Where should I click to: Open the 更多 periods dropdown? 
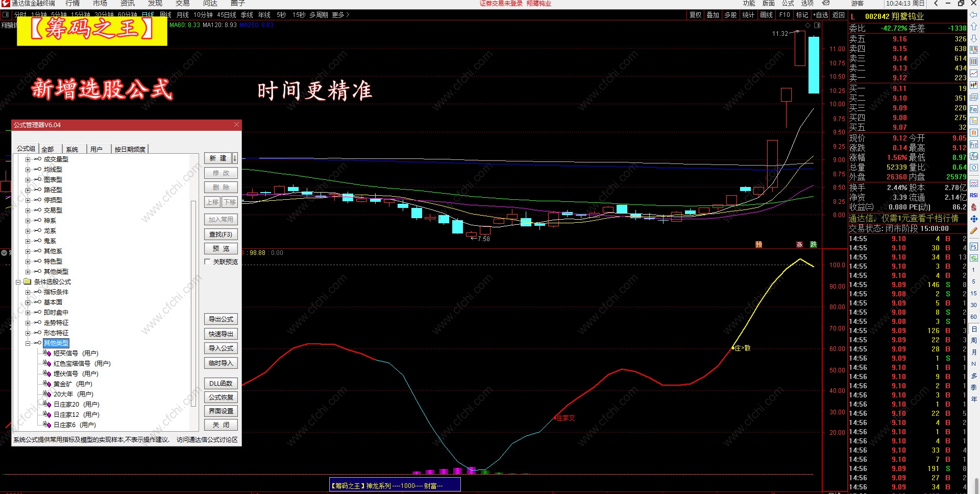340,15
